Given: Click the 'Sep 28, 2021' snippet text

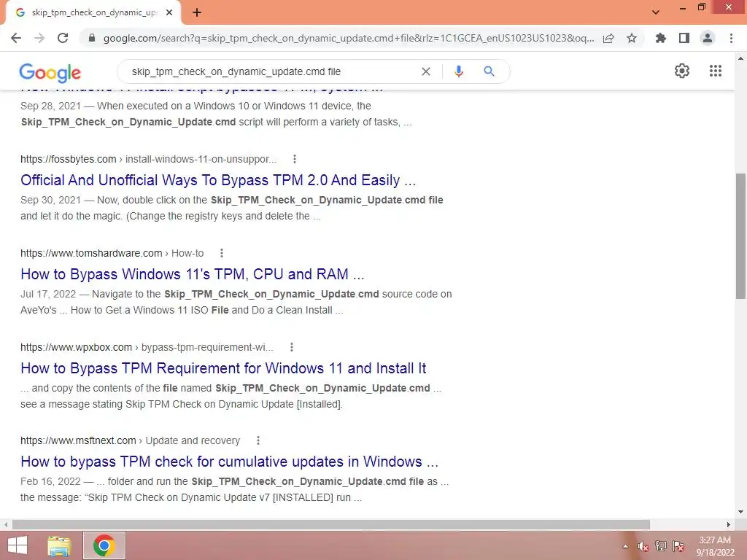Looking at the screenshot, I should tap(50, 106).
